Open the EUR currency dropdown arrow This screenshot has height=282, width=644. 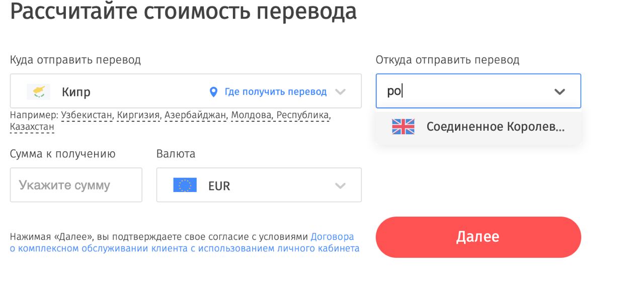point(341,185)
